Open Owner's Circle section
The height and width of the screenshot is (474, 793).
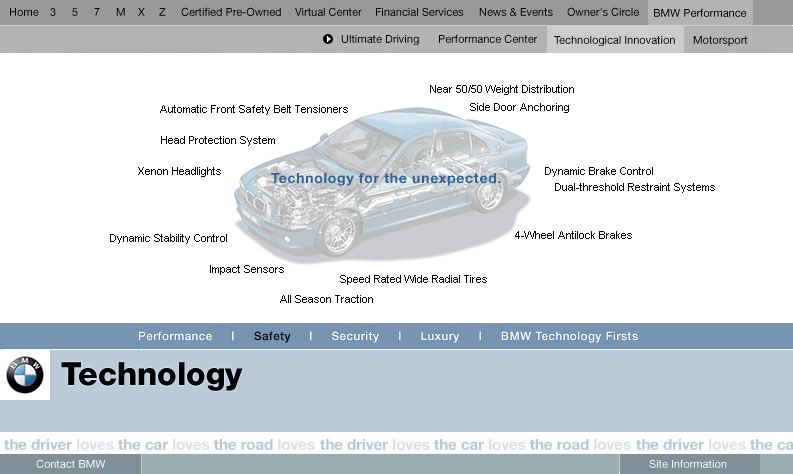click(603, 12)
